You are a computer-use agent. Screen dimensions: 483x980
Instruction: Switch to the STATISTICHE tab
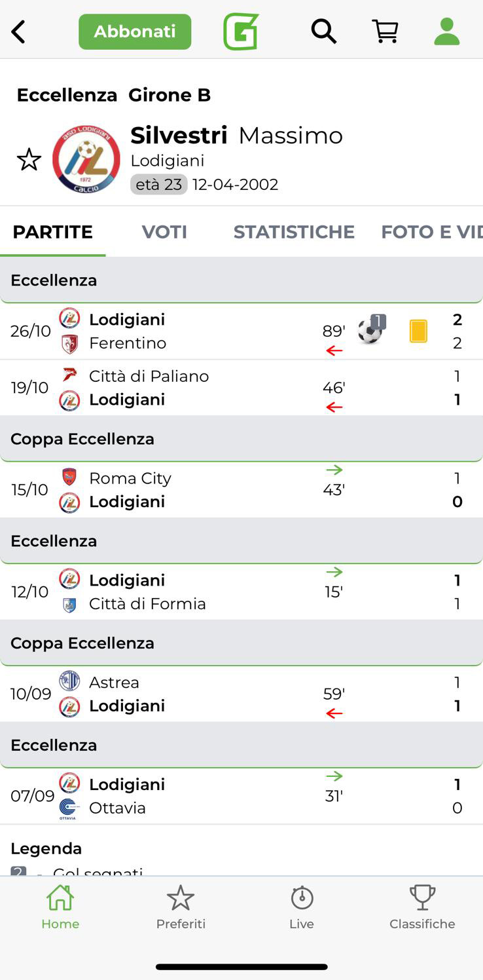click(x=294, y=232)
